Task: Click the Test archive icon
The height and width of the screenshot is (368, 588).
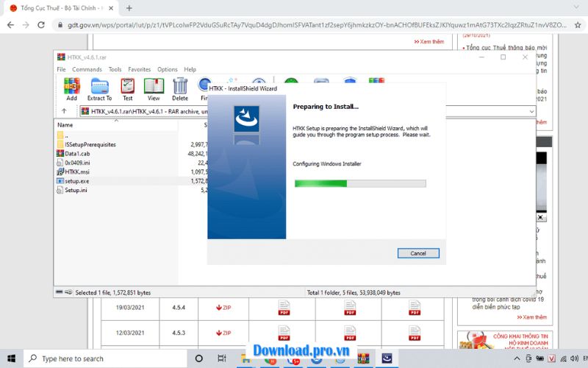Action: [x=128, y=88]
